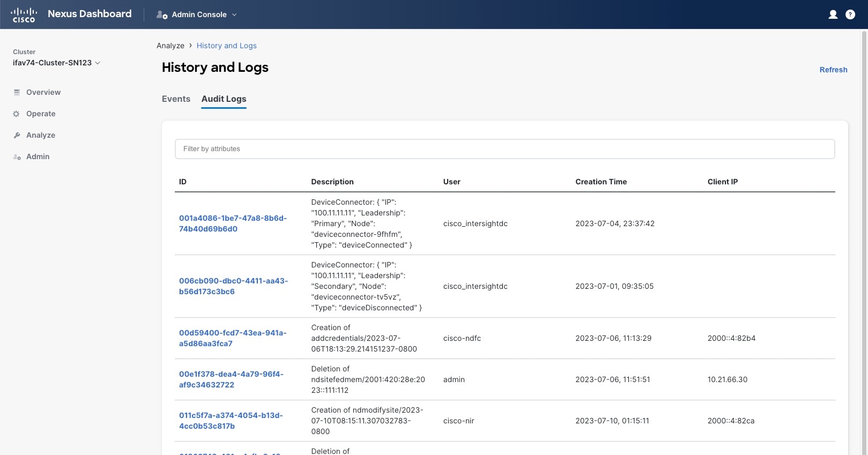The width and height of the screenshot is (868, 455).
Task: Click Analyze in the breadcrumb
Action: (x=170, y=46)
